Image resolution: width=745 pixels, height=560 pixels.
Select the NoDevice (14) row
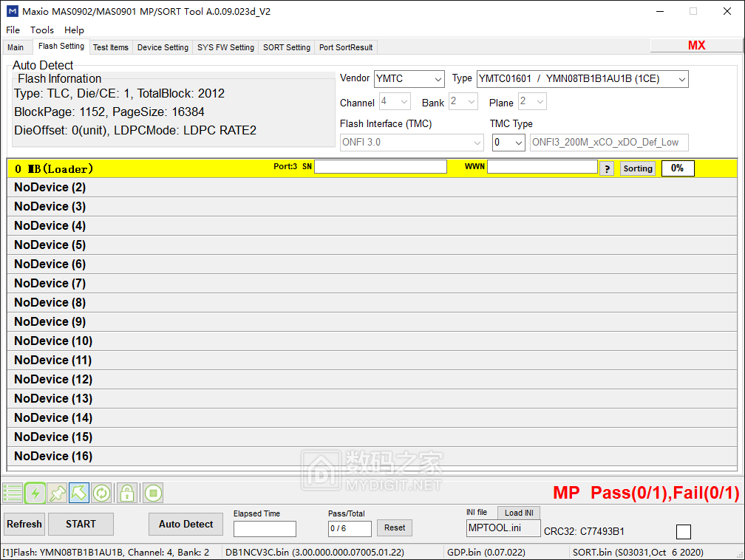coord(372,418)
